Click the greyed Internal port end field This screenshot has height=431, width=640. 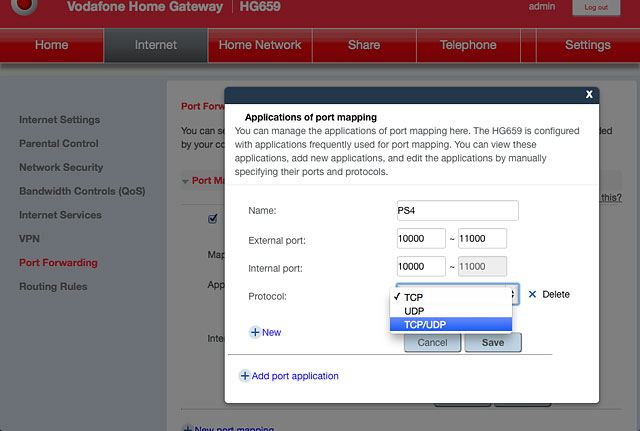[x=482, y=266]
